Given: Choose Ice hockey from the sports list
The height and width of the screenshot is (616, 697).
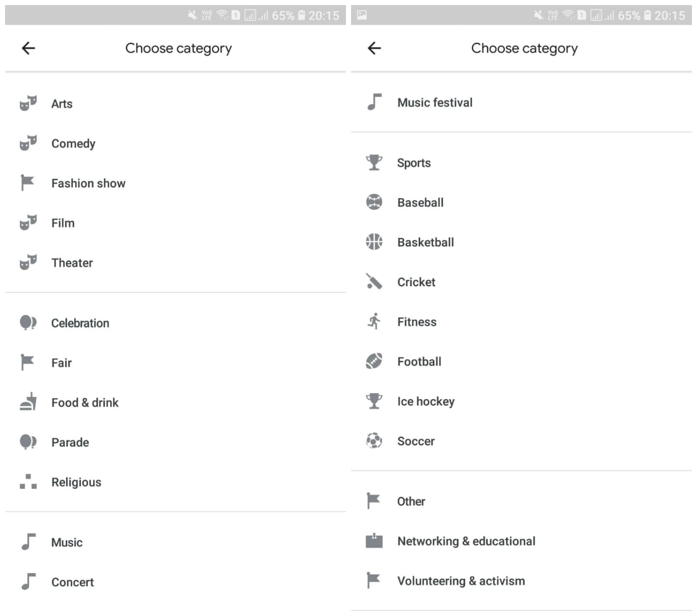Looking at the screenshot, I should pyautogui.click(x=426, y=401).
